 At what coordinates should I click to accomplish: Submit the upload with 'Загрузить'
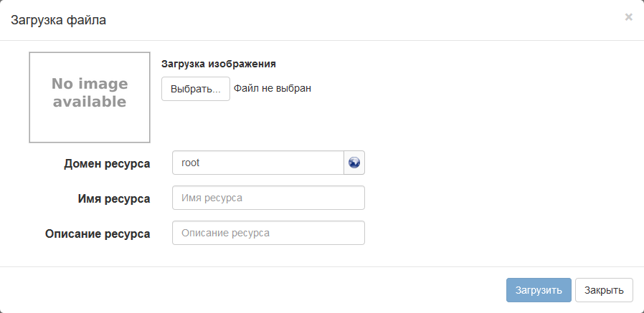[x=539, y=290]
